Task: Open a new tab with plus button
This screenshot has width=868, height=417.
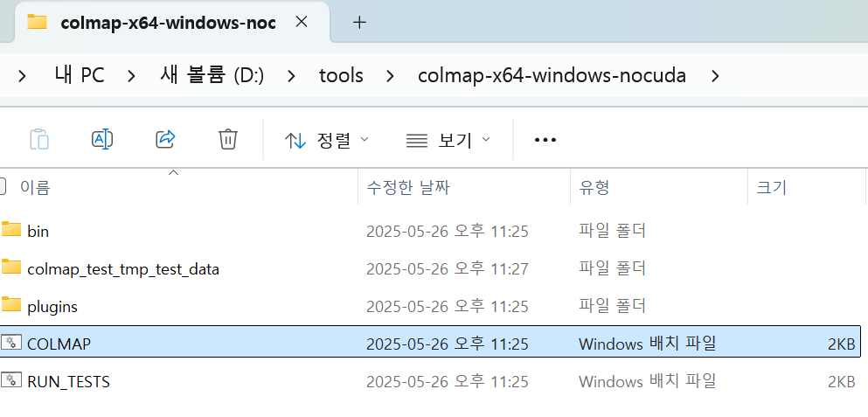Action: tap(358, 23)
